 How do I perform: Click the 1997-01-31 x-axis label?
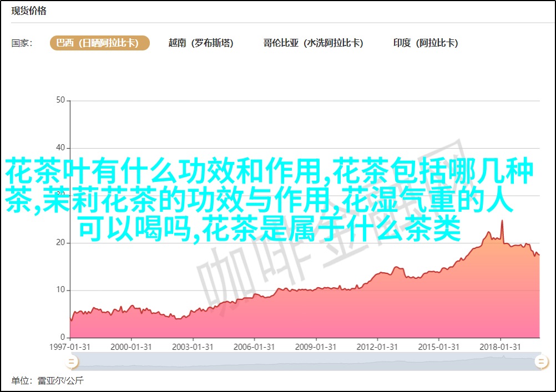(70, 347)
